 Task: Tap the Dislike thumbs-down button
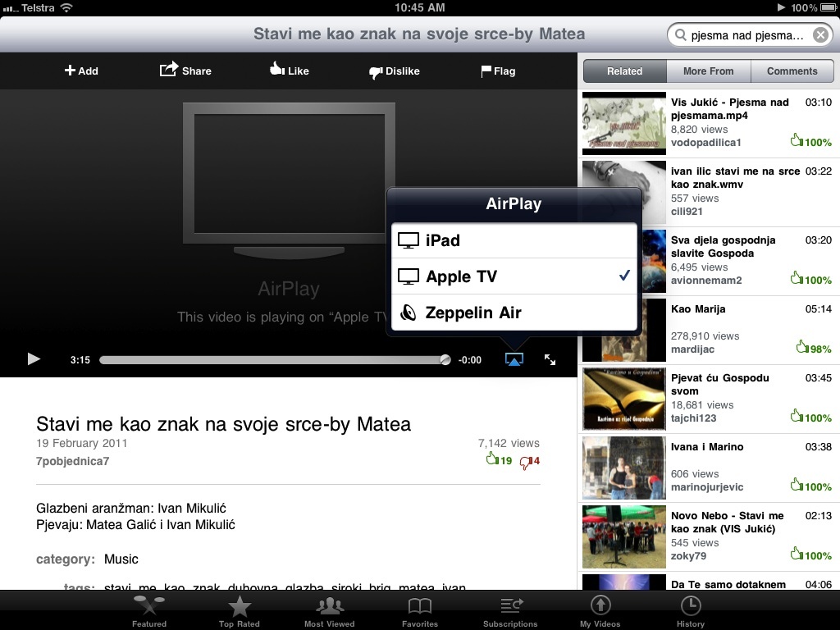(x=395, y=71)
